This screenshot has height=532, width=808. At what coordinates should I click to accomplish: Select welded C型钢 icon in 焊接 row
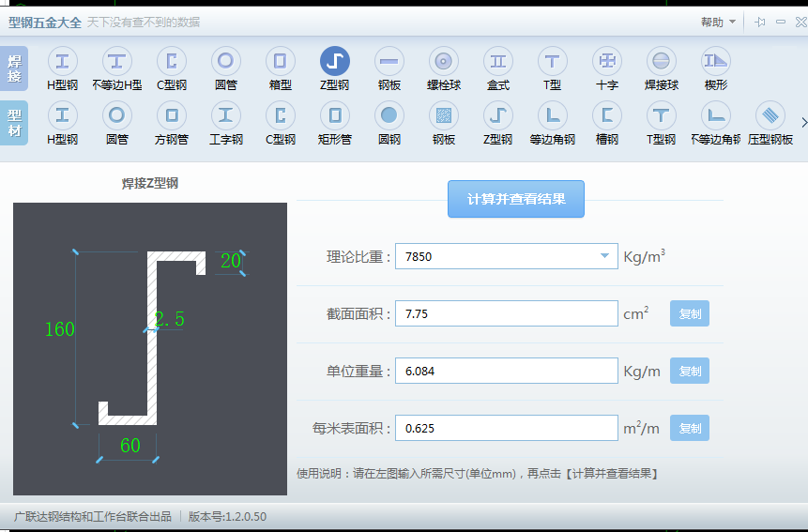172,61
